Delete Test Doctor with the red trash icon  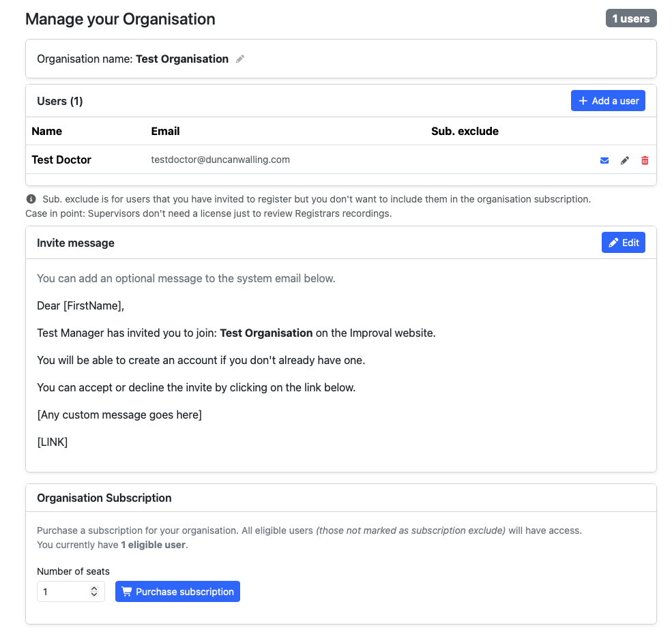point(645,160)
